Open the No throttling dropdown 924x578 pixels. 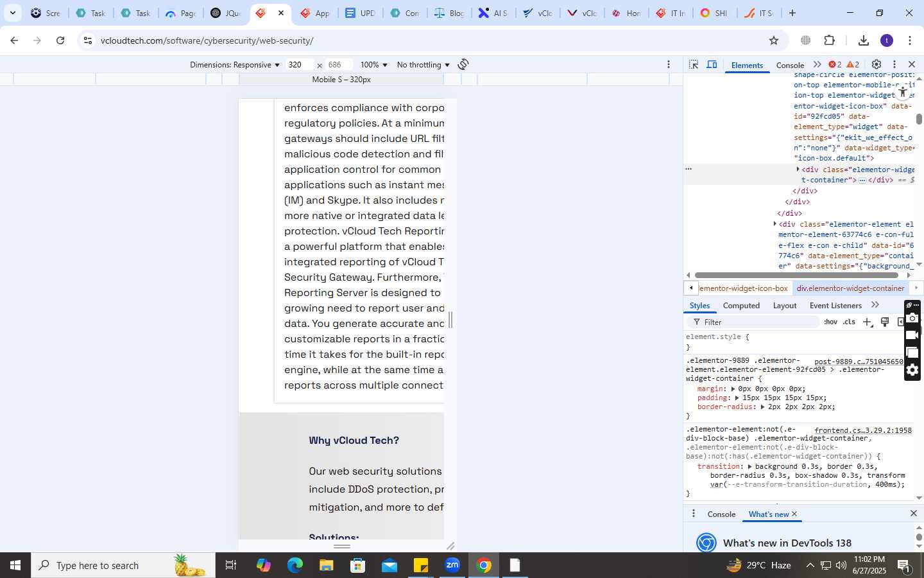point(424,65)
